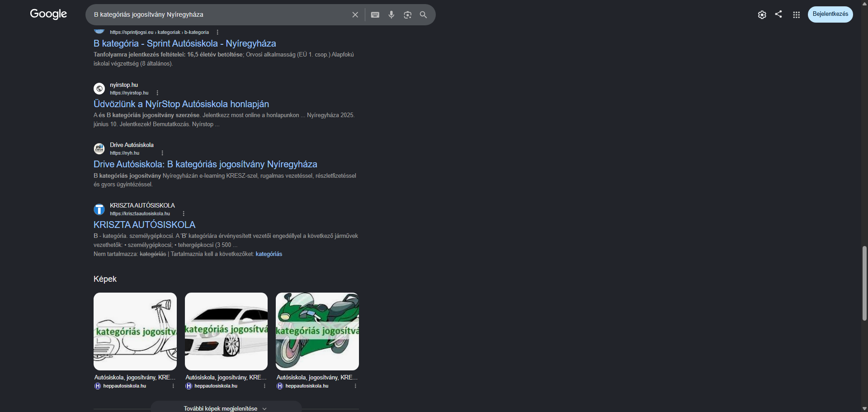The height and width of the screenshot is (412, 868).
Task: Click the nyirstop.hu site favicon
Action: click(99, 89)
